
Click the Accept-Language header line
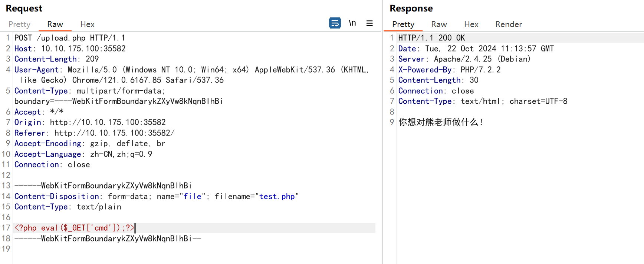(x=83, y=154)
